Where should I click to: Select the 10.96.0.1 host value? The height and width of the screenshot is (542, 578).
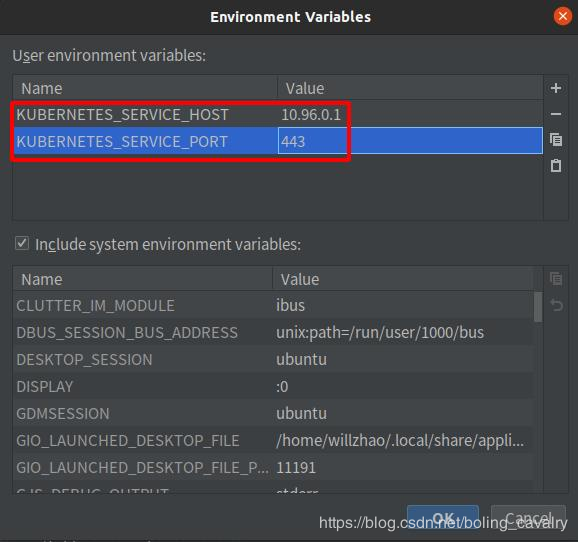(x=311, y=115)
